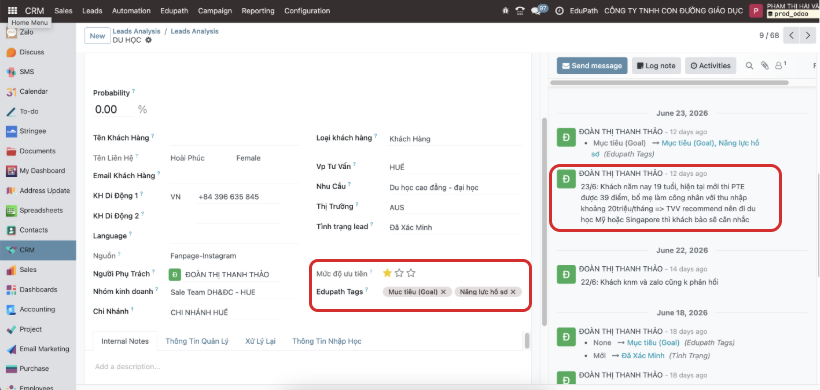
Task: Open Stringee app in sidebar
Action: [38, 131]
